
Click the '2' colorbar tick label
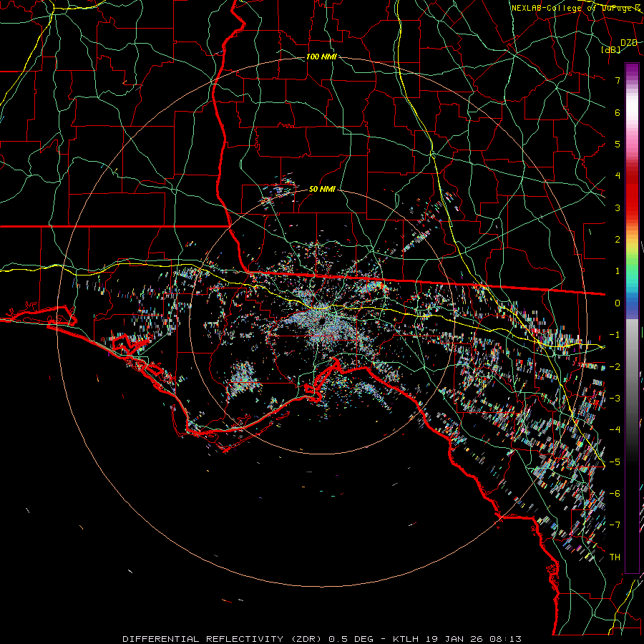pyautogui.click(x=618, y=240)
